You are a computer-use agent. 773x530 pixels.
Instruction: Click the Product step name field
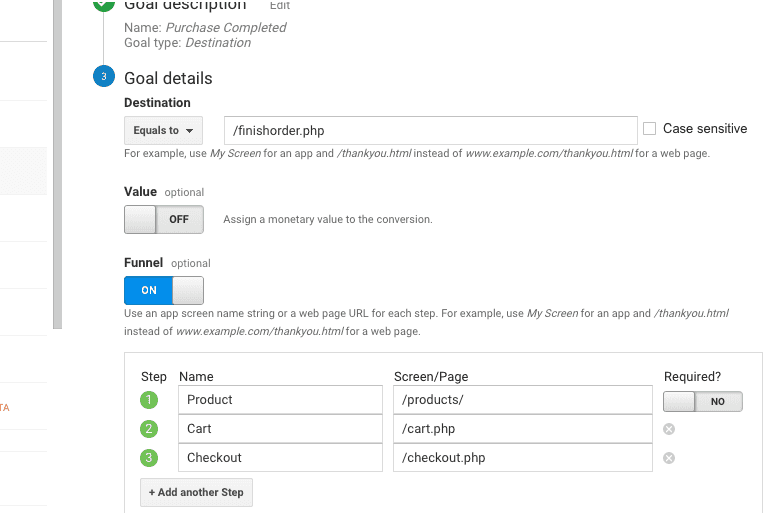click(280, 400)
